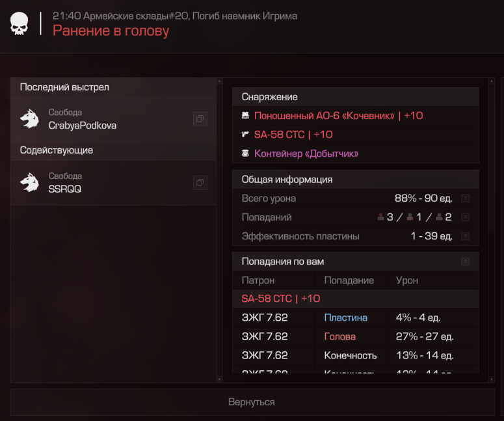Click up arrow on left panel scrollbar
The image size is (504, 421).
220,81
